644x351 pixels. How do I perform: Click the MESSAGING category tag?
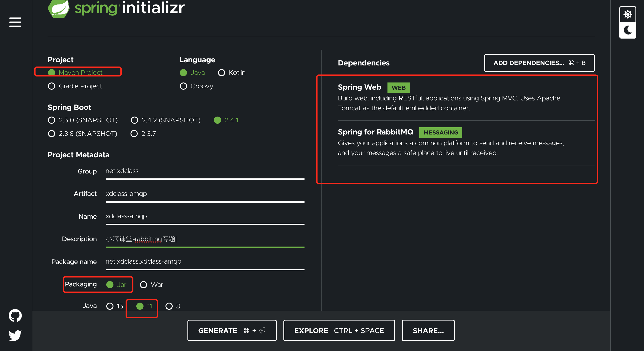[x=441, y=132]
